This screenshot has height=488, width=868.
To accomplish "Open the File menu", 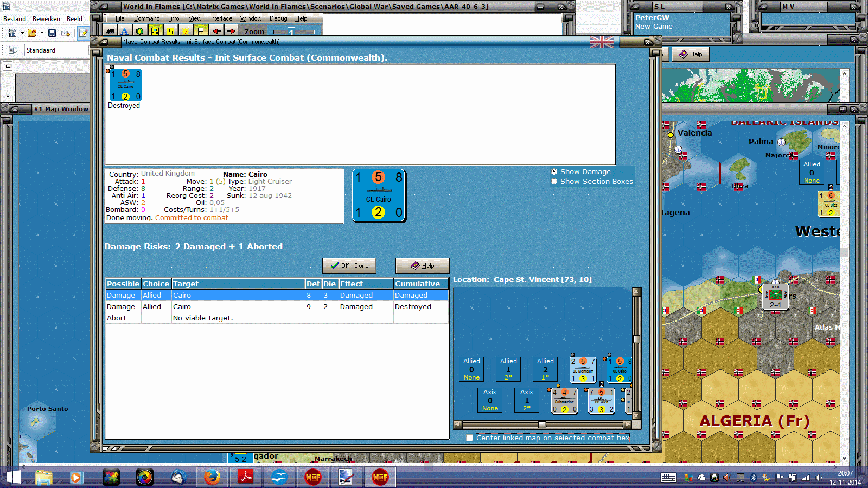I will point(120,18).
